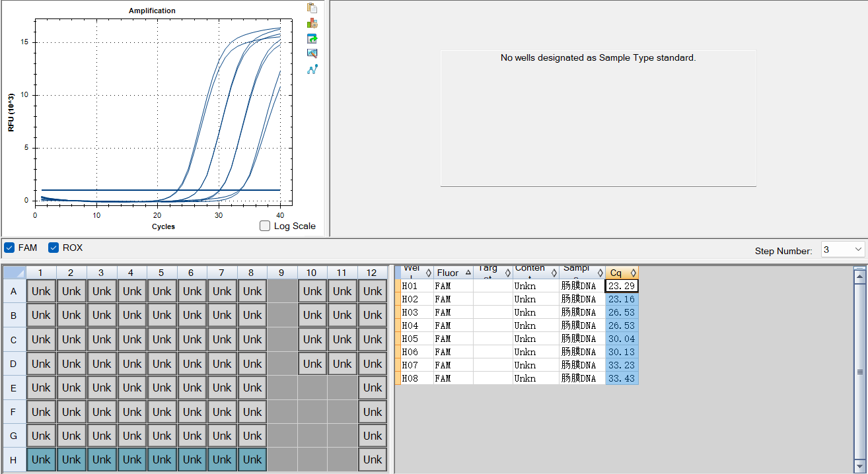
Task: Sort by the Well column diamond icon
Action: coord(429,273)
